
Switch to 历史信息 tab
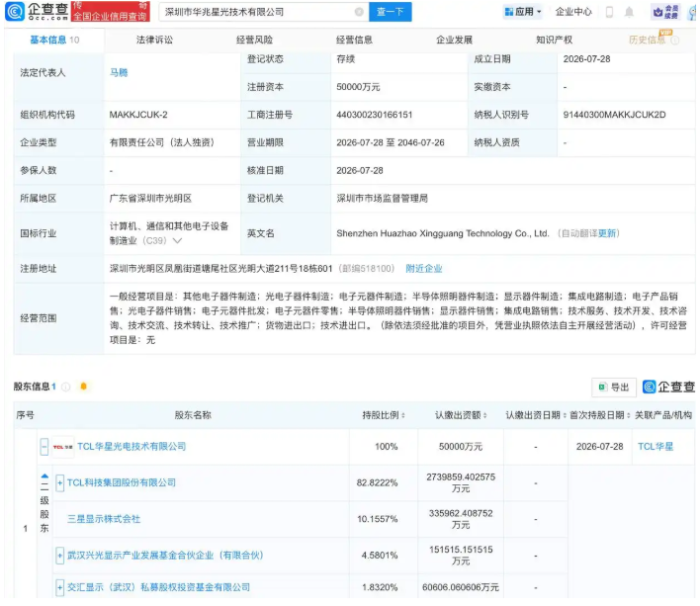(647, 41)
